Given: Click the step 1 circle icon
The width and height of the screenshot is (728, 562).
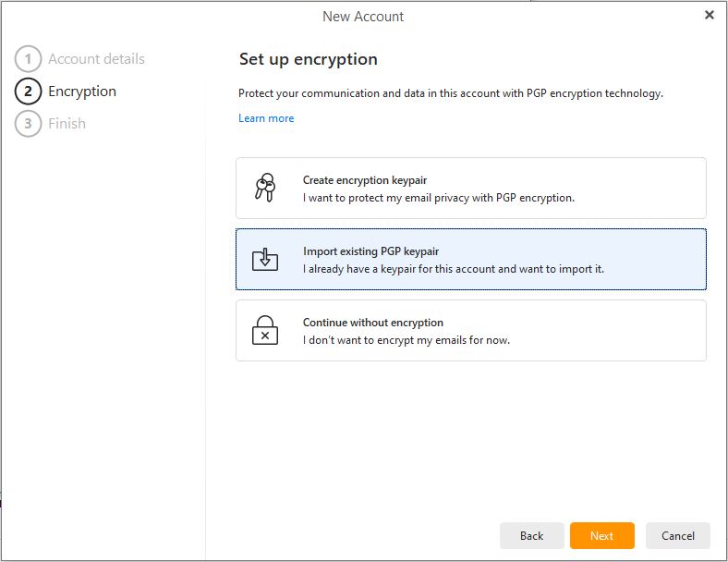Looking at the screenshot, I should pyautogui.click(x=28, y=59).
